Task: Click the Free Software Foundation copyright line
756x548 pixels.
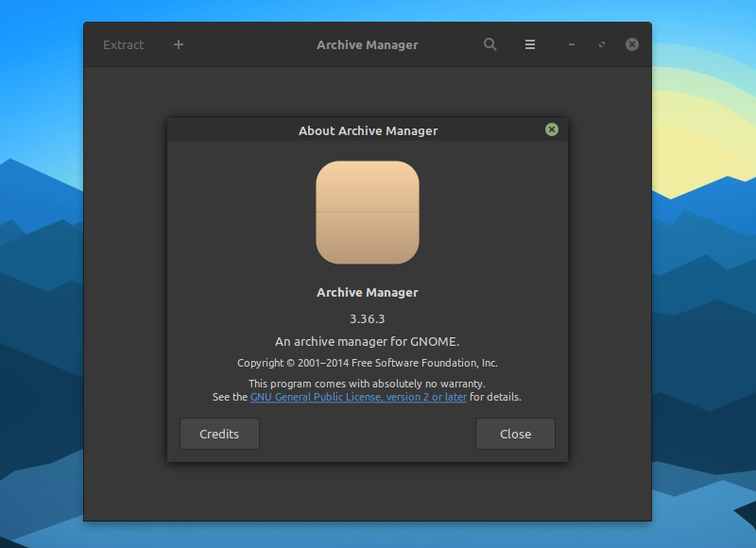Action: 368,363
